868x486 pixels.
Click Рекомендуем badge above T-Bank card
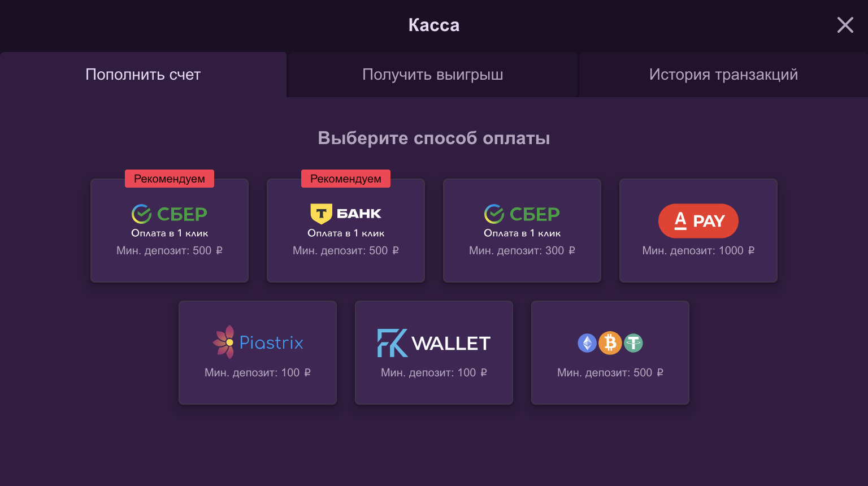pyautogui.click(x=346, y=179)
